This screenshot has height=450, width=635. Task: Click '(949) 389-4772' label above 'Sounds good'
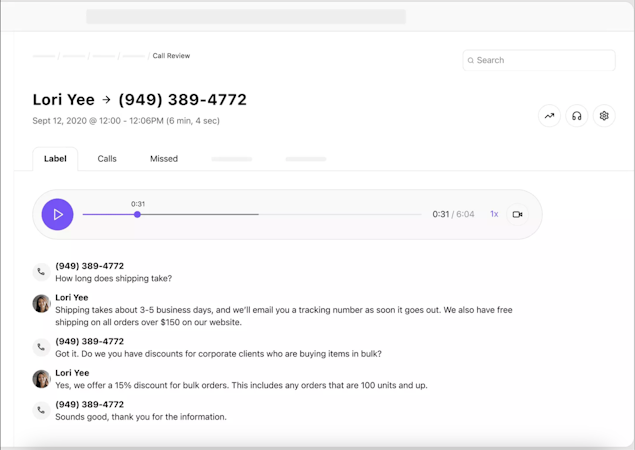(89, 405)
